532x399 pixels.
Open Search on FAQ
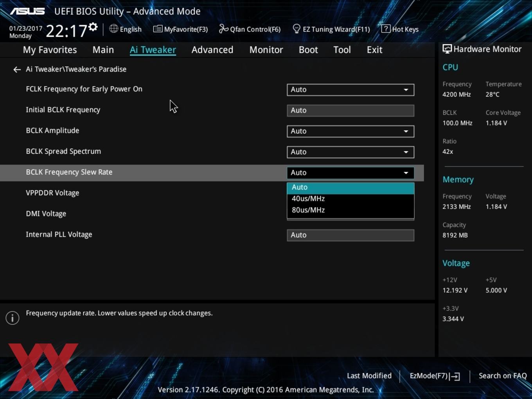coord(503,376)
